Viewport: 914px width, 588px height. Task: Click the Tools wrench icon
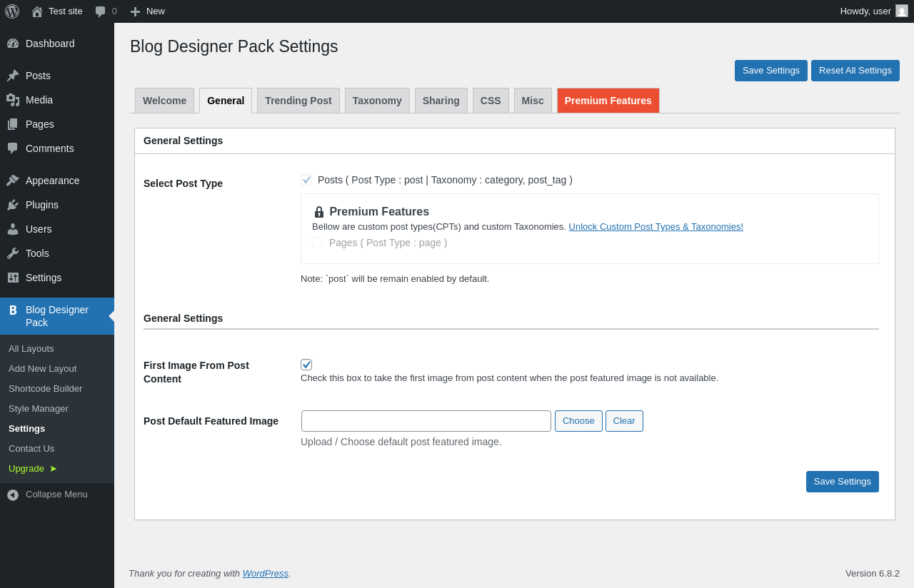tap(13, 253)
